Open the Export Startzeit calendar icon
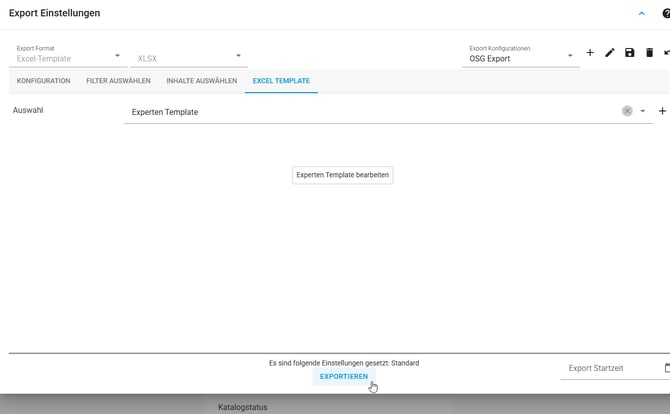Screen dimensions: 670x414 [667, 368]
